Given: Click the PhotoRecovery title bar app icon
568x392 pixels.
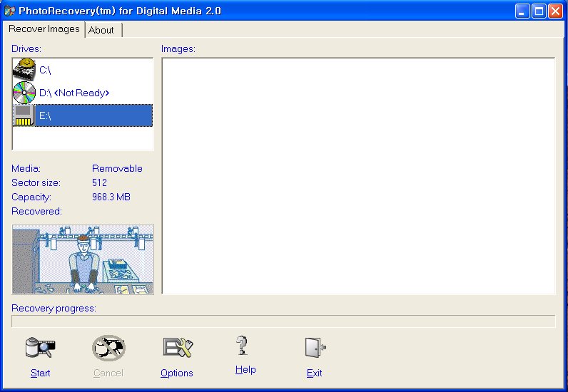Looking at the screenshot, I should [10, 11].
